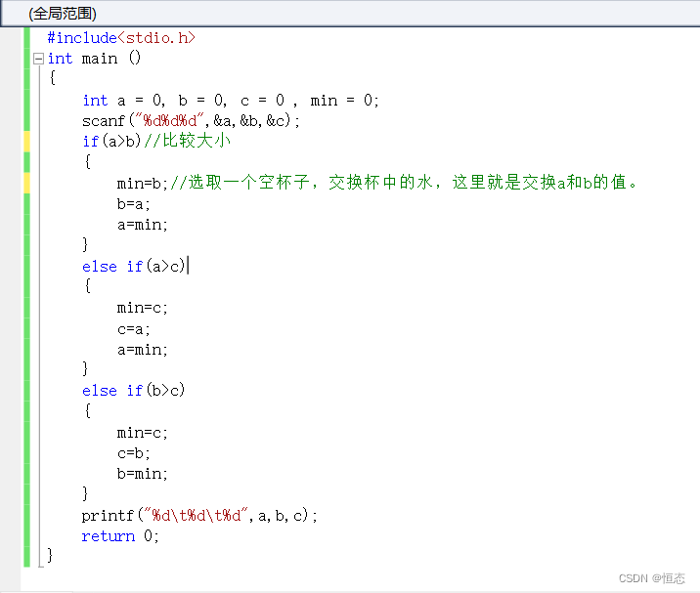700x593 pixels.
Task: Collapse the int main () function block
Action: [x=39, y=59]
